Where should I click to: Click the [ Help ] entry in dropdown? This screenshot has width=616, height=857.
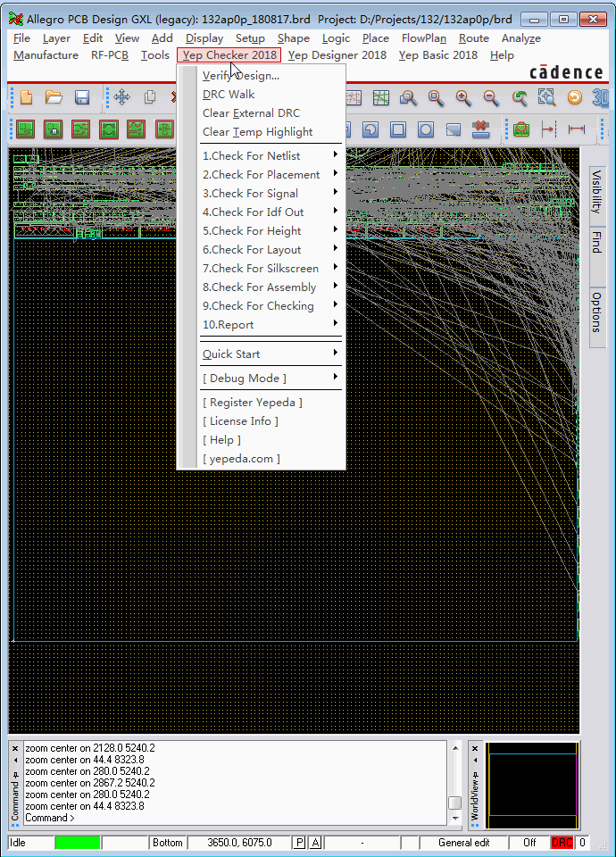pyautogui.click(x=271, y=440)
